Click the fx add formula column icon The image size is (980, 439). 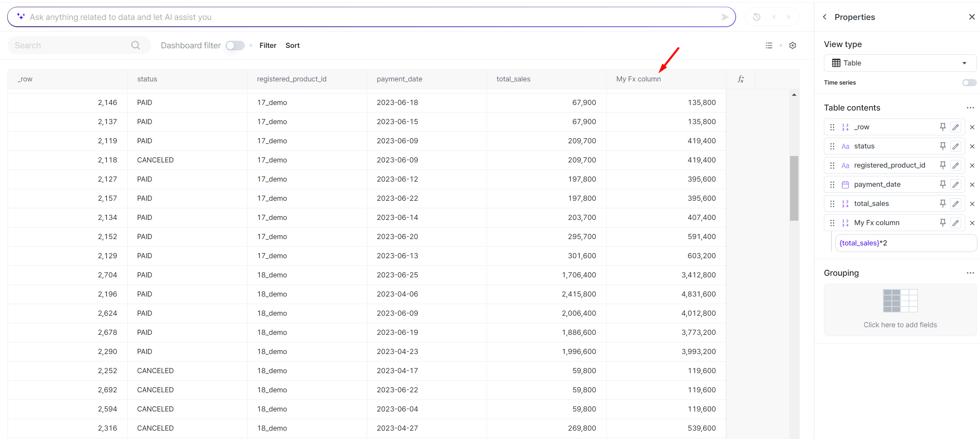tap(740, 79)
